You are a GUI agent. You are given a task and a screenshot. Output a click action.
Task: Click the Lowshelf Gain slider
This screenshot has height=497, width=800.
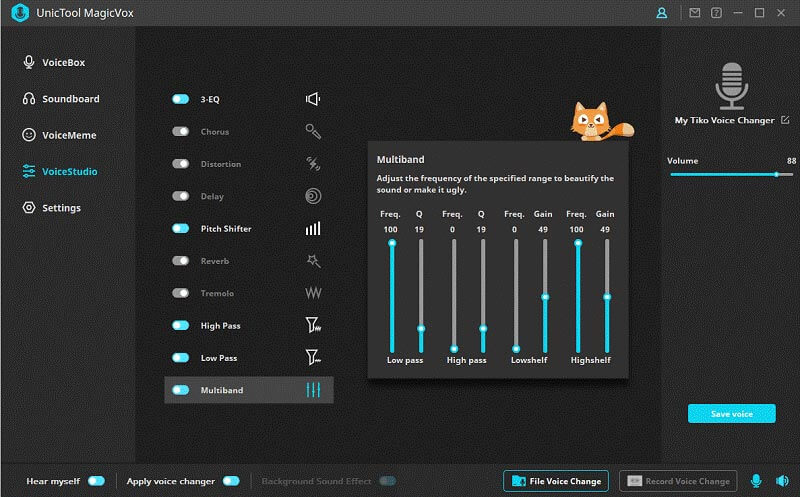pos(545,296)
